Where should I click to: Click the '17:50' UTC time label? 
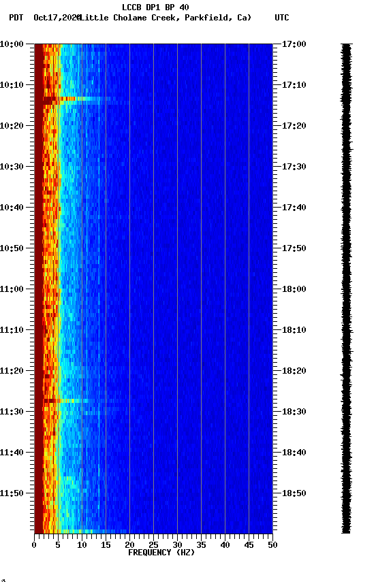[294, 248]
